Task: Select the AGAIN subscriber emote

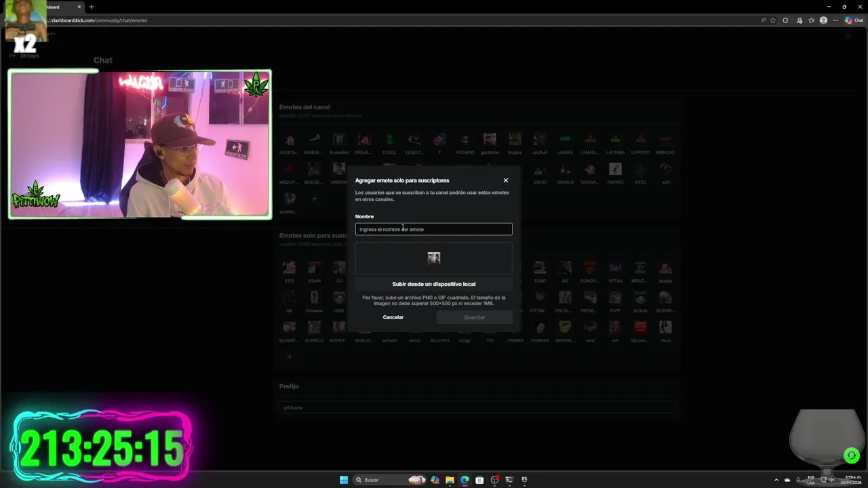Action: click(x=314, y=272)
